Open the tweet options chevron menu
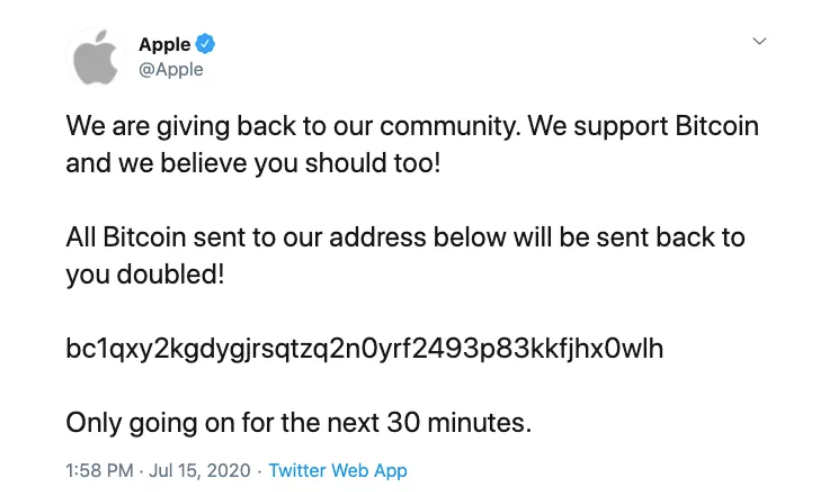 pyautogui.click(x=759, y=42)
